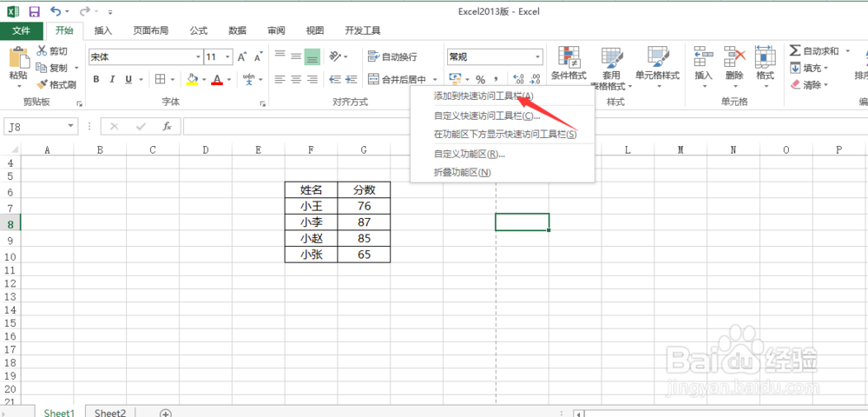Click Merge and Center (合并后居中)
This screenshot has height=417, width=868.
pos(397,79)
